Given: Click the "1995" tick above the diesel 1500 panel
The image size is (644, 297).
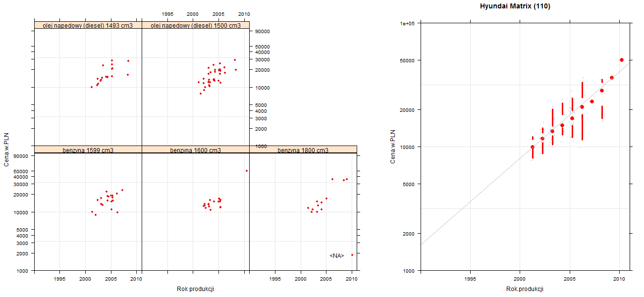Looking at the screenshot, I should click(167, 14).
